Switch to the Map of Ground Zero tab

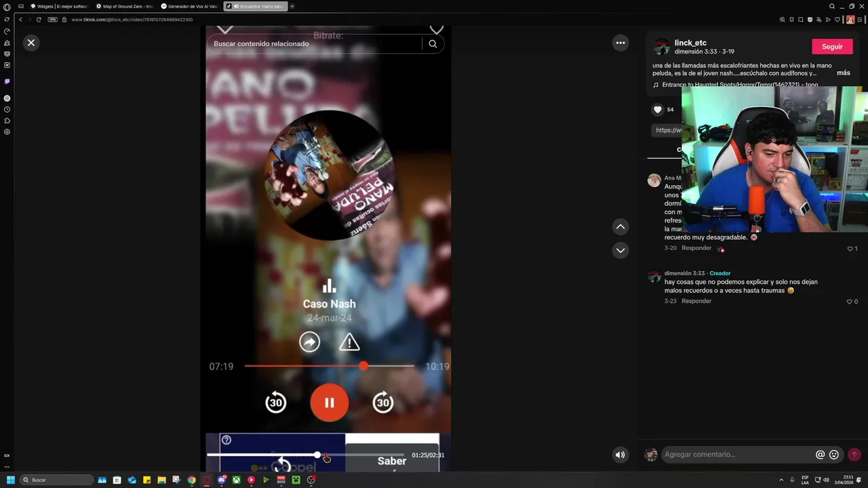pos(125,6)
